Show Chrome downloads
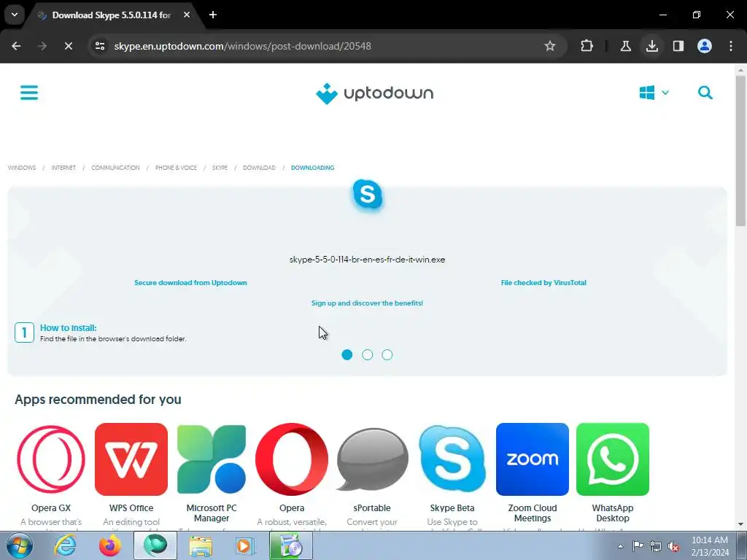The width and height of the screenshot is (747, 560). click(x=651, y=46)
